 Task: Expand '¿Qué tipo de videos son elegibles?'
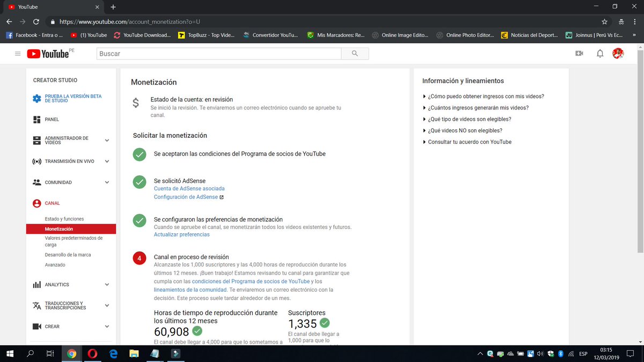[x=467, y=119]
